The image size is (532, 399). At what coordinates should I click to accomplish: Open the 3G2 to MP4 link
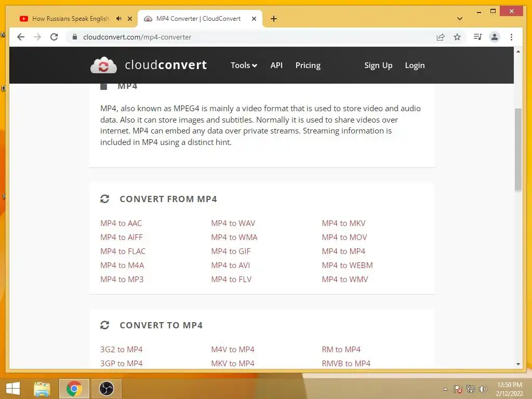(x=121, y=350)
